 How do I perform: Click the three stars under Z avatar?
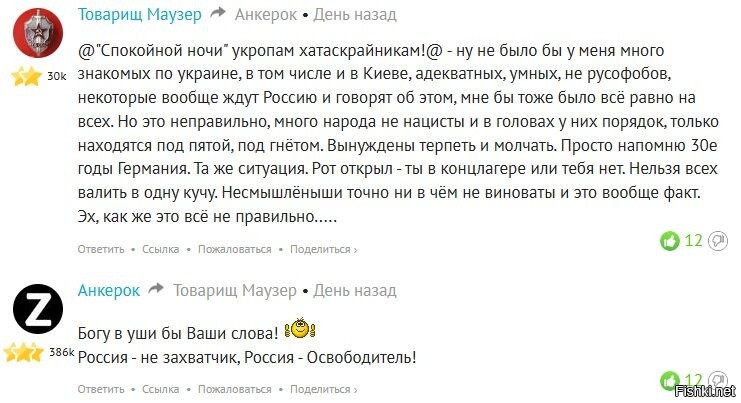click(25, 352)
